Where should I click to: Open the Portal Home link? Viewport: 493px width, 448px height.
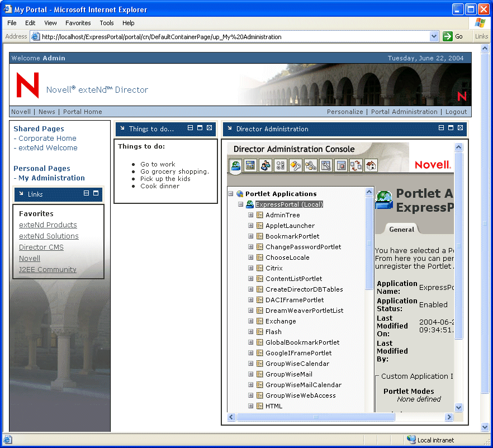(x=82, y=112)
